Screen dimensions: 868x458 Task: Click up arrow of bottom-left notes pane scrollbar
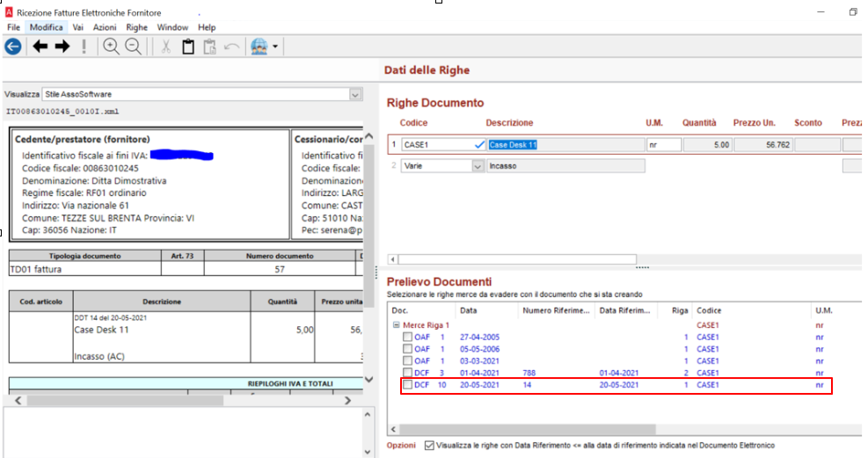click(368, 414)
